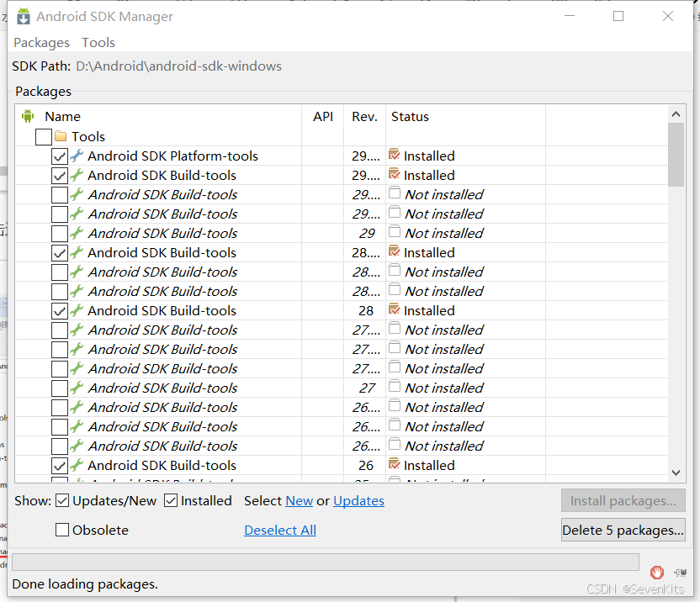700x602 pixels.
Task: Click Installed status icon of Build-tools 29....
Action: [x=395, y=173]
